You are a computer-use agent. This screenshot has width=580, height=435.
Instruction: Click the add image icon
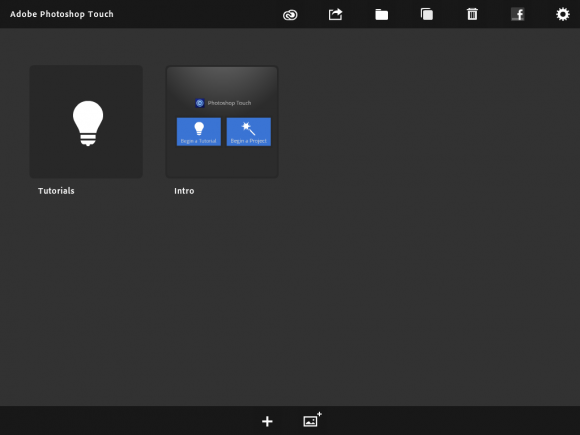pyautogui.click(x=312, y=420)
